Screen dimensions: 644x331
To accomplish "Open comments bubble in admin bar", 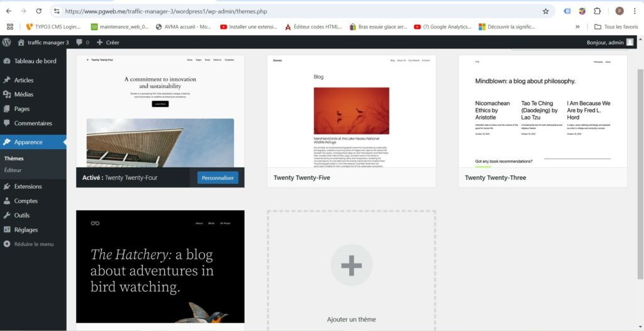I will tap(82, 42).
